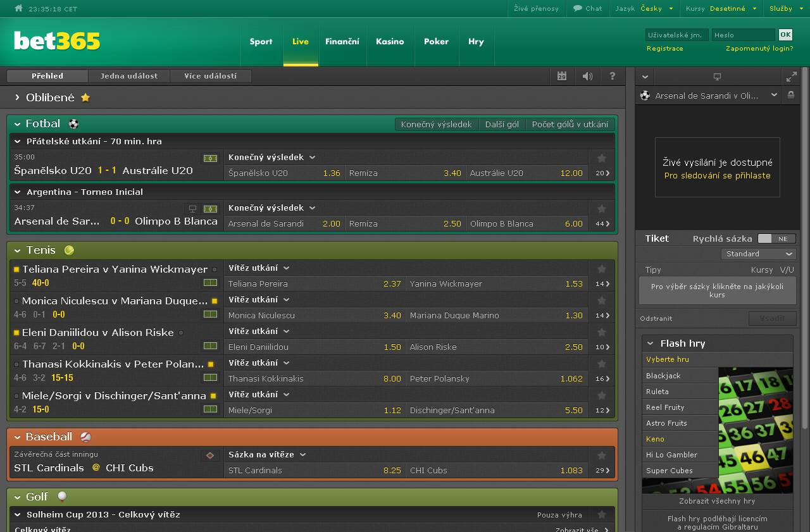This screenshot has width=810, height=532.
Task: Collapse the Fotbal section
Action: pyautogui.click(x=18, y=124)
